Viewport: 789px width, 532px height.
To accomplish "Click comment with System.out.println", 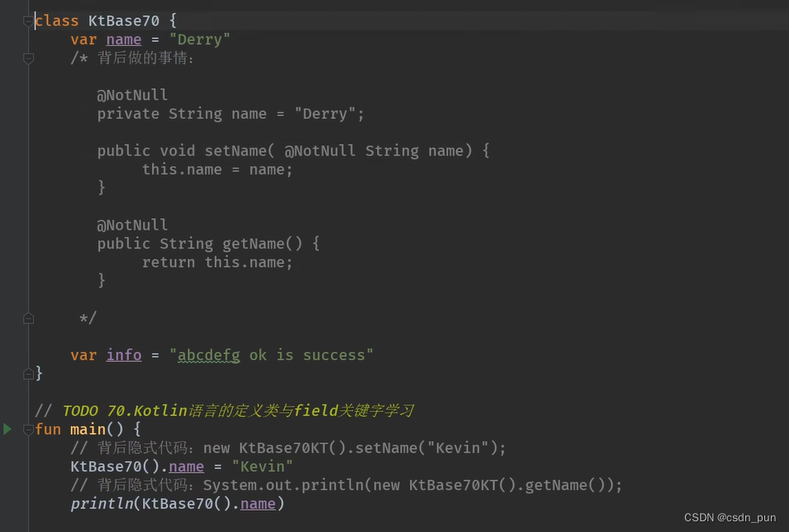I will click(x=346, y=485).
